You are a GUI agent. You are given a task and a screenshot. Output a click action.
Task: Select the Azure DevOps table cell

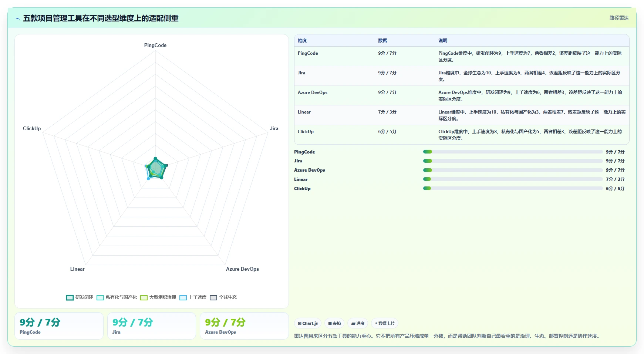(x=313, y=92)
